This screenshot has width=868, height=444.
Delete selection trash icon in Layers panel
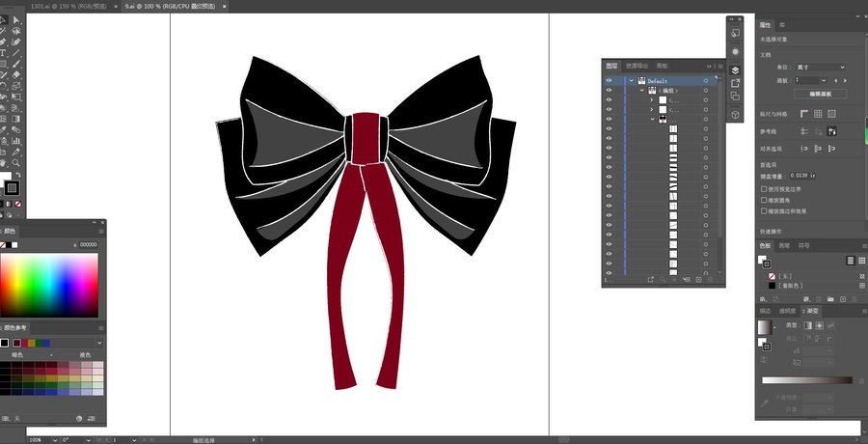[x=711, y=280]
